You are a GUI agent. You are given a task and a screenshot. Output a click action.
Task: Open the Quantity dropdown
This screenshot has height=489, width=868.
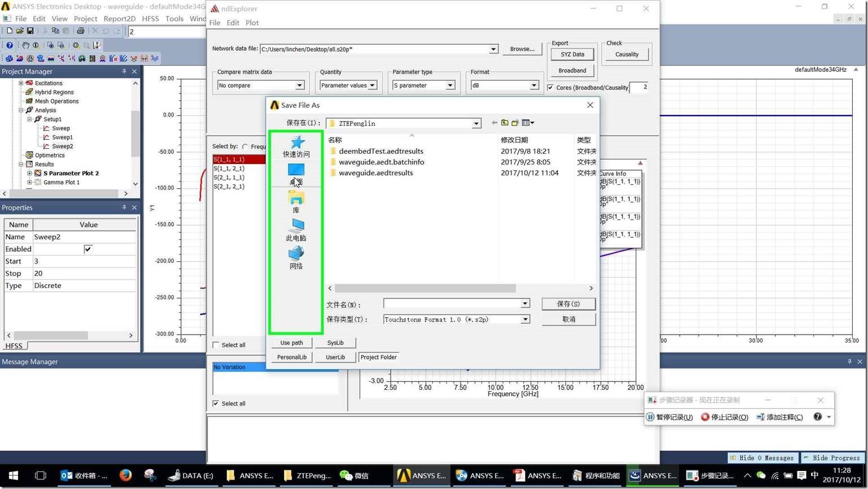(x=372, y=85)
